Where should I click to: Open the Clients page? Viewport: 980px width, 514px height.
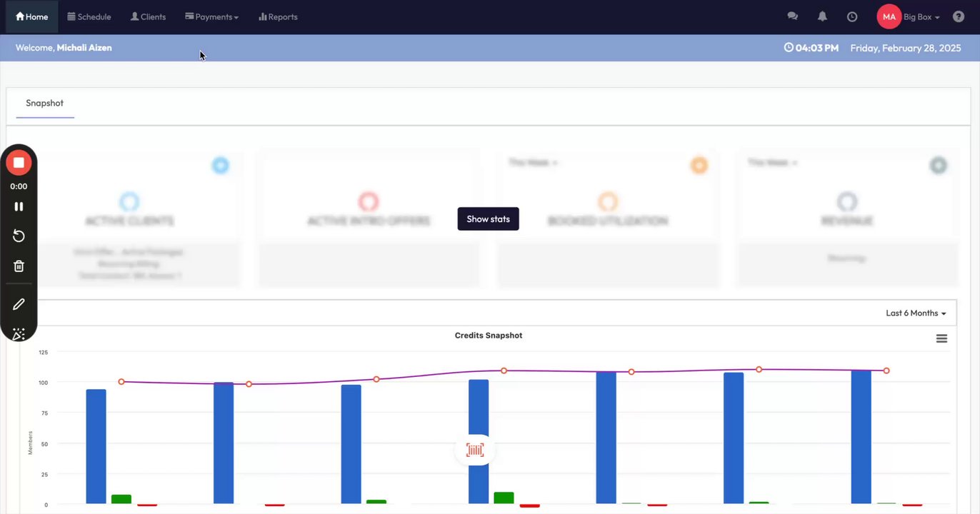(x=148, y=16)
